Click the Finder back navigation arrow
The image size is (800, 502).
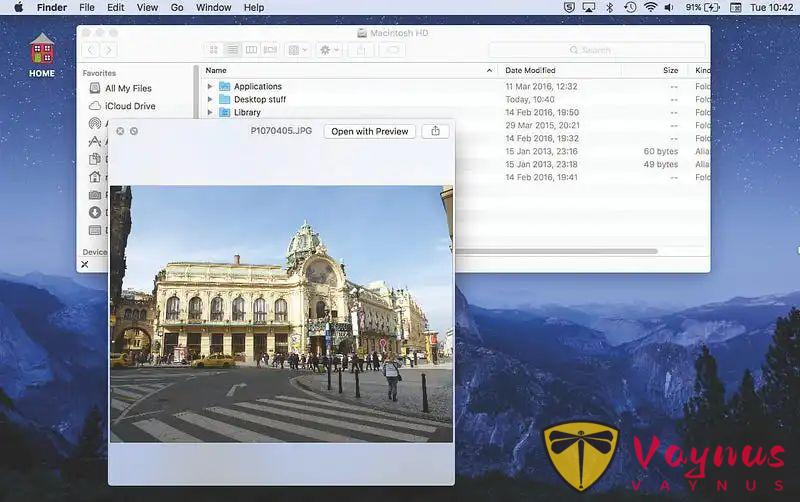click(x=91, y=49)
